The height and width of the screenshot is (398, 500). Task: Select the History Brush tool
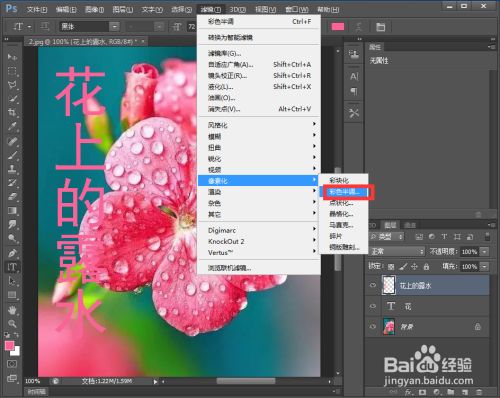point(12,183)
